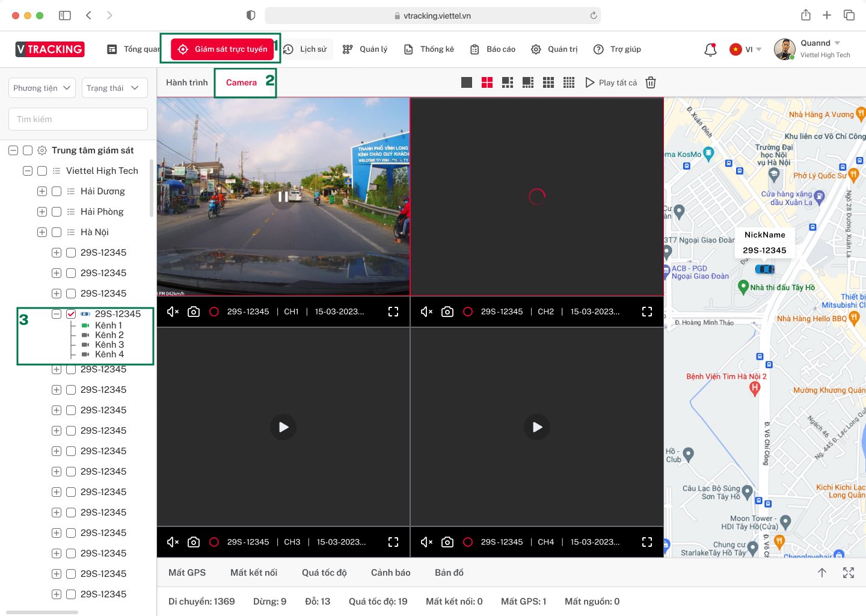
Task: Open Lịch sử menu
Action: coord(306,49)
